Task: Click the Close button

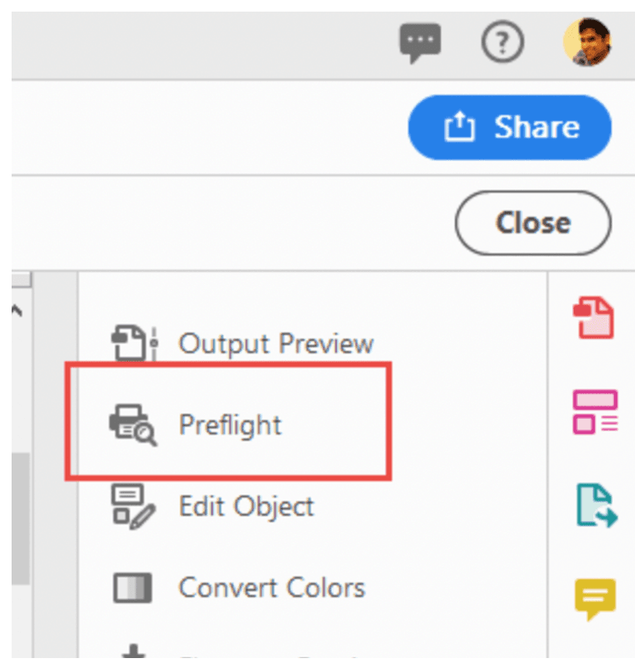Action: click(533, 223)
